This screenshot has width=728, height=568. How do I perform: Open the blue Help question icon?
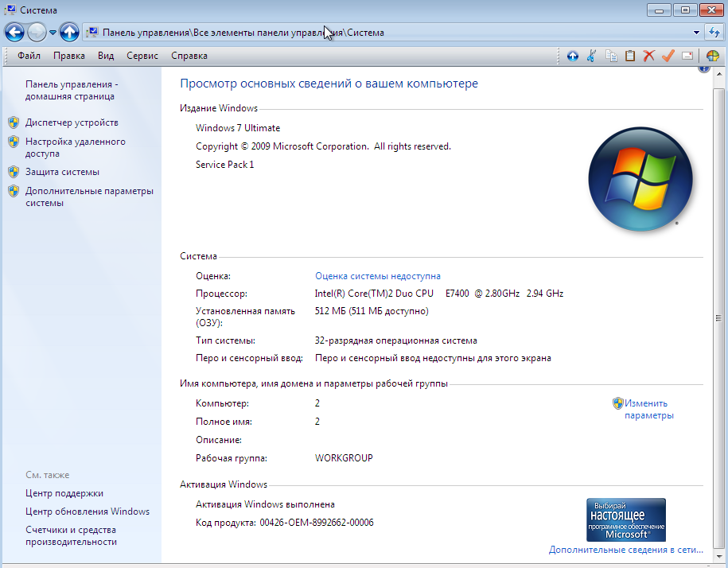tap(704, 69)
